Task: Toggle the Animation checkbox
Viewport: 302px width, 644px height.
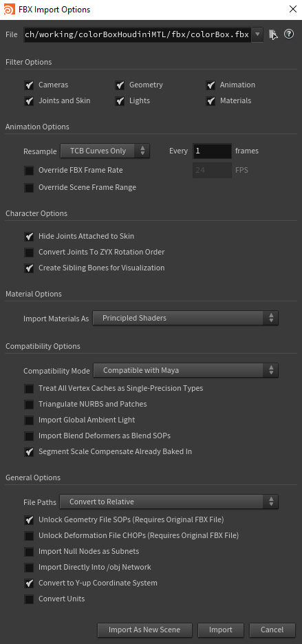Action: click(x=211, y=85)
